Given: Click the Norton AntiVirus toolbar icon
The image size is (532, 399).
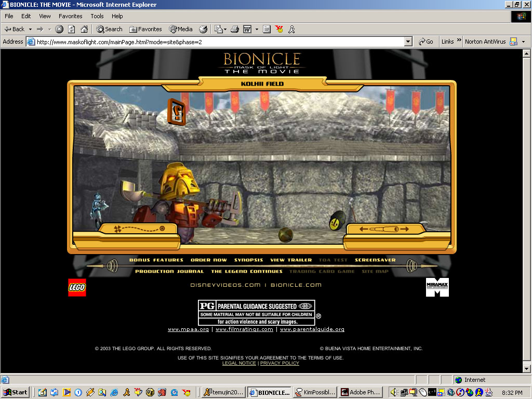Looking at the screenshot, I should point(513,42).
